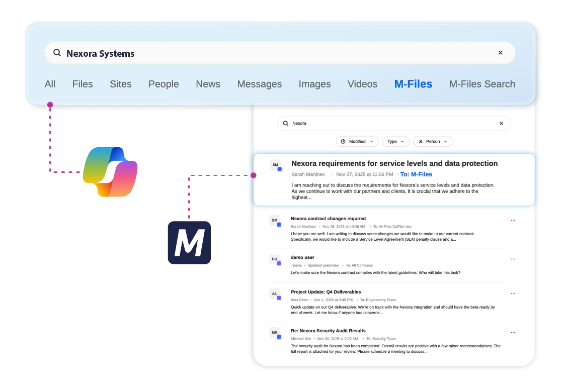Click the M-Files logo icon
The width and height of the screenshot is (561, 392).
pyautogui.click(x=189, y=243)
